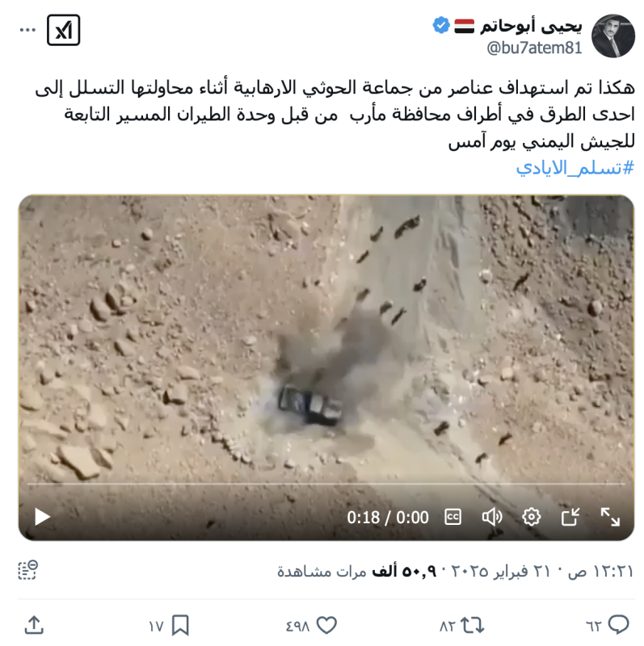Like the tweet with heart icon
The height and width of the screenshot is (646, 644).
[x=326, y=625]
